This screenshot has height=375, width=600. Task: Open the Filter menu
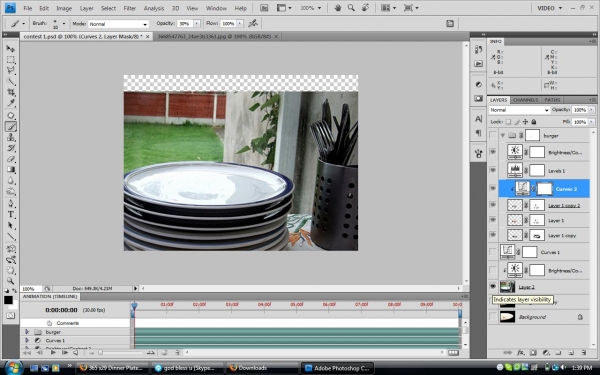tap(130, 8)
